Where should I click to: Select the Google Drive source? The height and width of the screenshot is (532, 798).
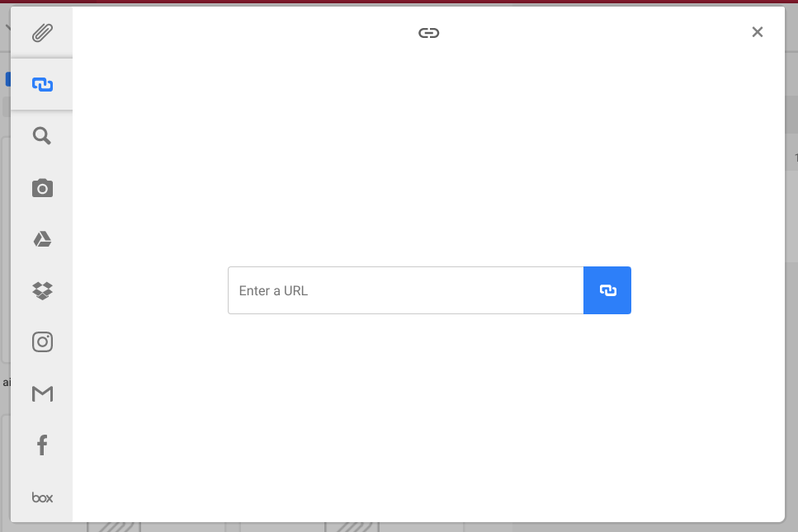pyautogui.click(x=42, y=239)
